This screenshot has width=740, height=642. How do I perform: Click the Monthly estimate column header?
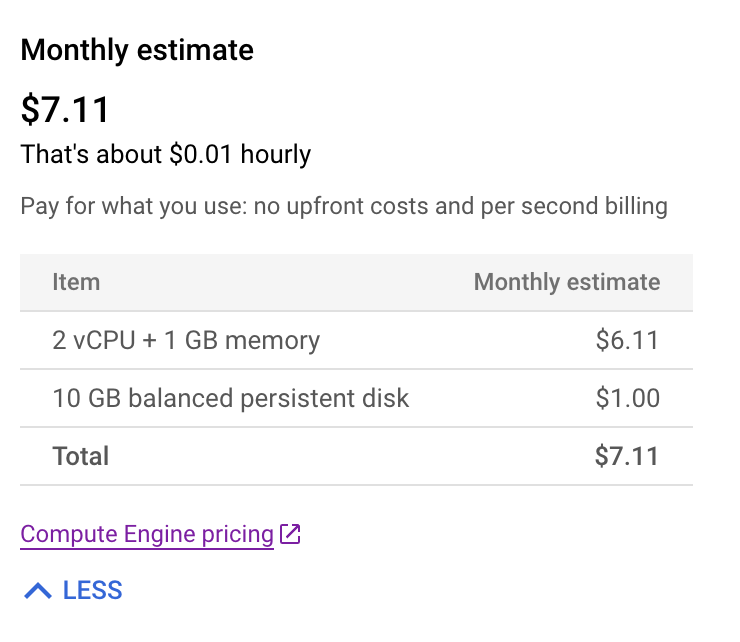pyautogui.click(x=566, y=282)
